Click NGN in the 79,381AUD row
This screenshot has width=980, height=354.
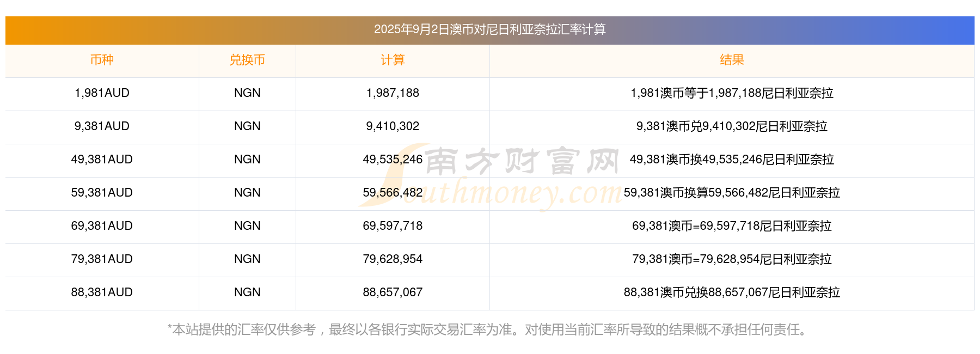point(247,259)
